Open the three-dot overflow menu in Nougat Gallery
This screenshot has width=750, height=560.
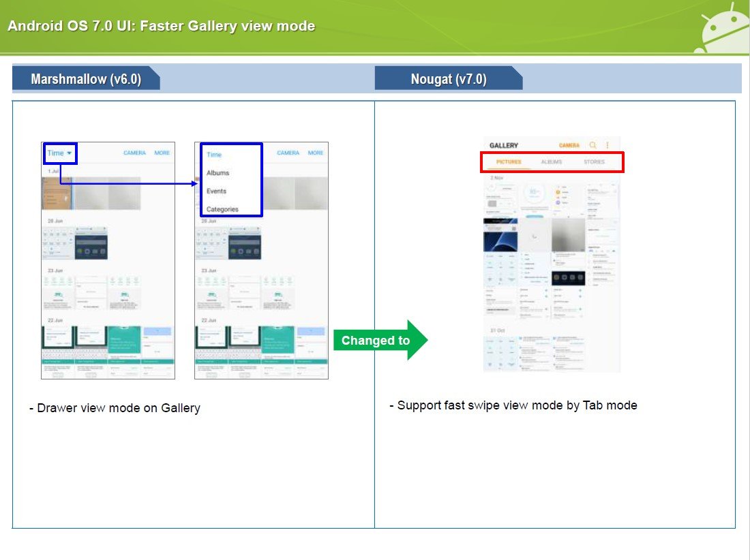pyautogui.click(x=607, y=145)
